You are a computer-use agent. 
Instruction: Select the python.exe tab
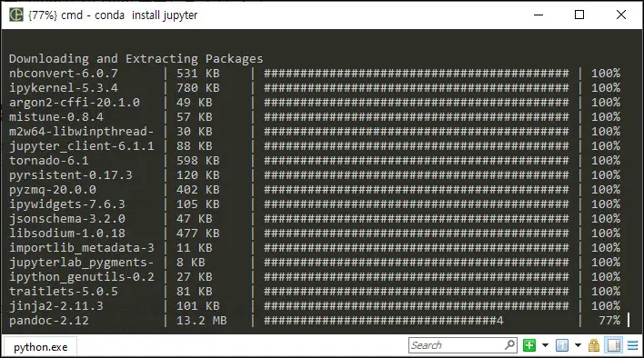coord(40,347)
